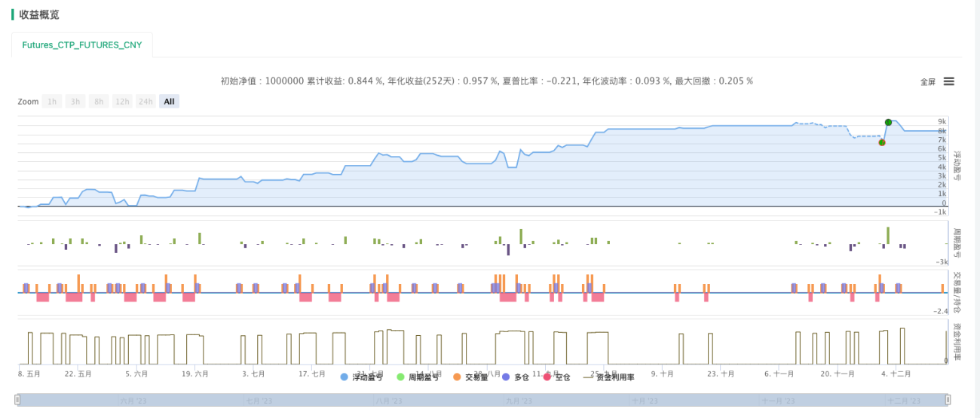Click the navigator's left range handle

(x=17, y=400)
